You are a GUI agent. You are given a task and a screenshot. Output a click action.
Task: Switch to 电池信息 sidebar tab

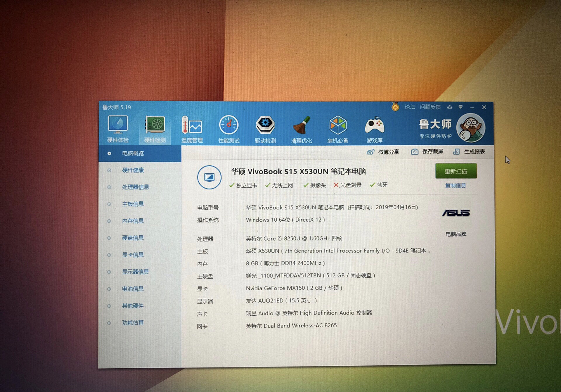pos(133,289)
